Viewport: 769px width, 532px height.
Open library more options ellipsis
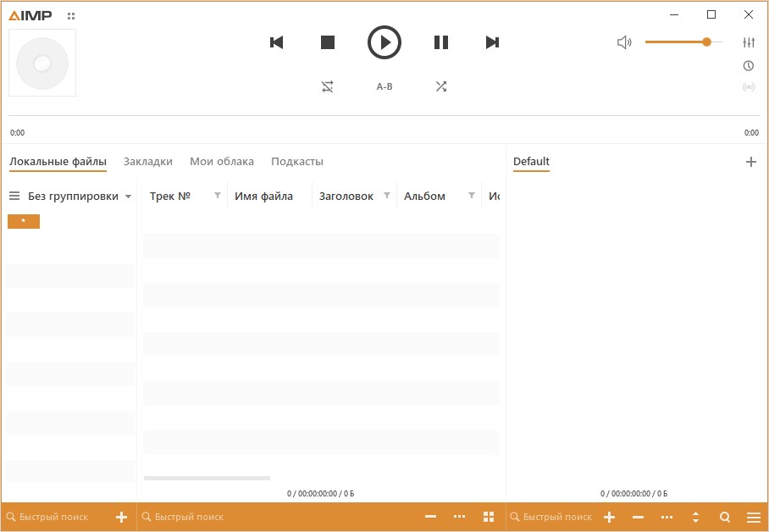pyautogui.click(x=460, y=517)
